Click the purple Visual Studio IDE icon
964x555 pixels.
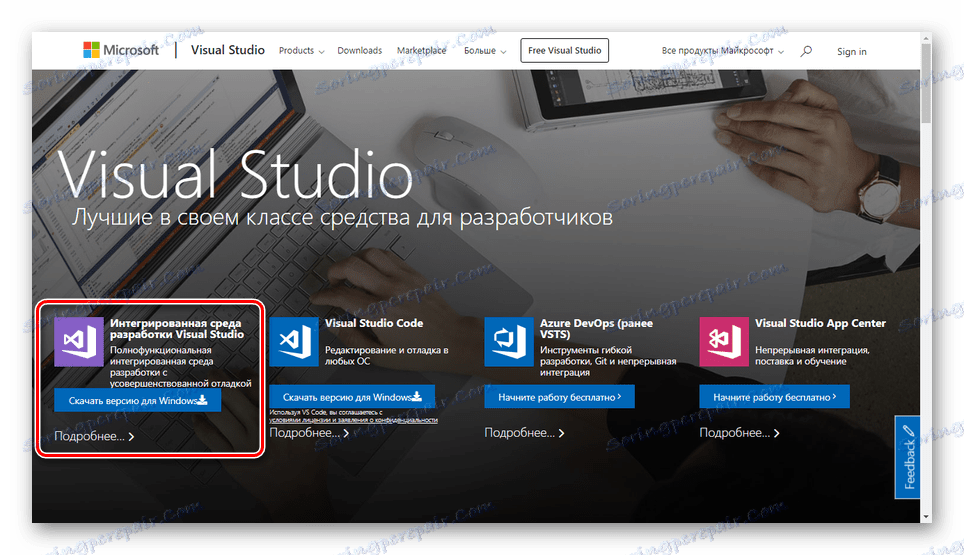(79, 342)
